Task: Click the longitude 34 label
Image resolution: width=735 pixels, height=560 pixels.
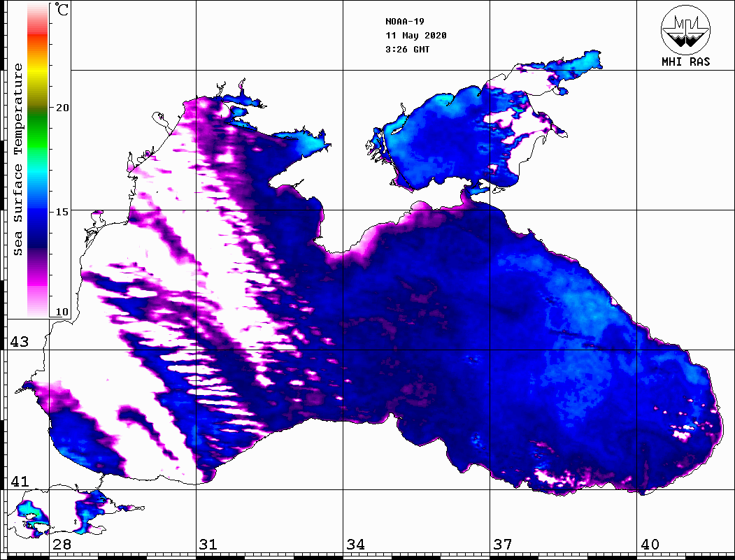Action: click(x=355, y=545)
